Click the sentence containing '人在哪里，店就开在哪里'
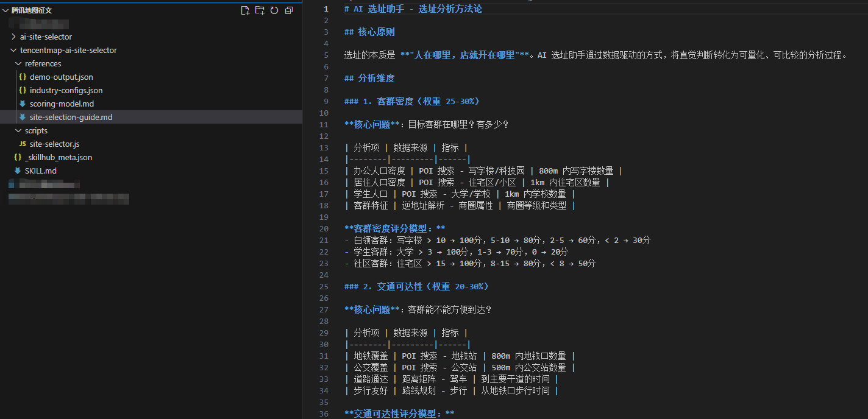This screenshot has width=868, height=419. (596, 55)
